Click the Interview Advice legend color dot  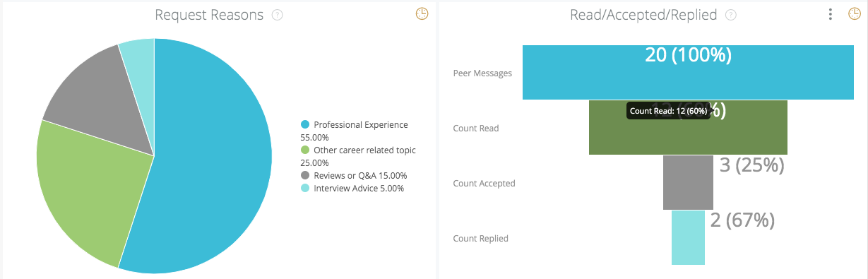pyautogui.click(x=305, y=188)
